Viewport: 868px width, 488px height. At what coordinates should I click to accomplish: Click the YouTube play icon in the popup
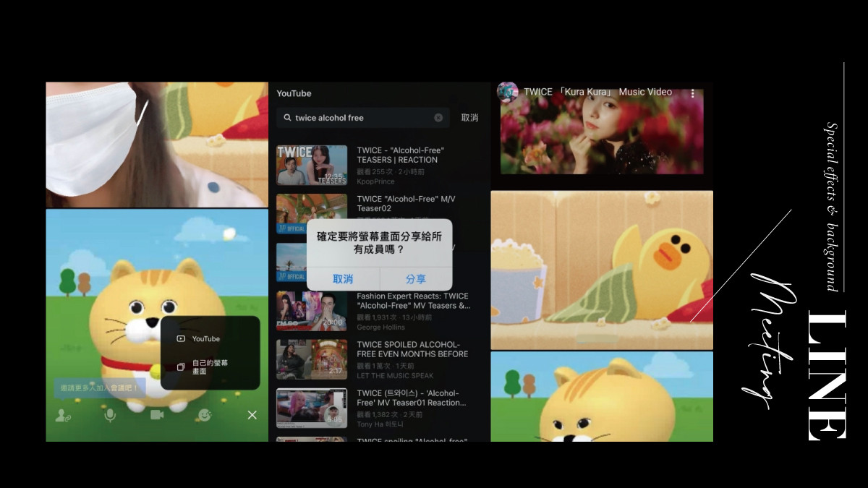[181, 338]
